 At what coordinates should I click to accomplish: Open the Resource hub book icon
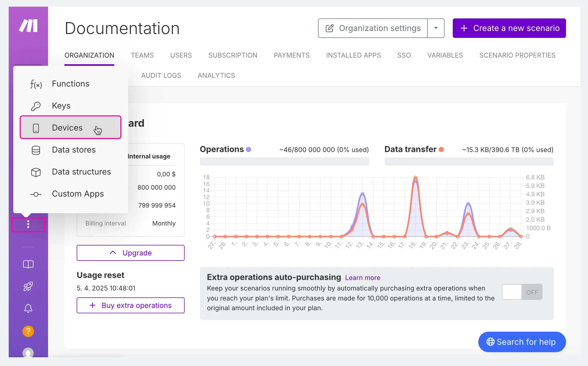(28, 264)
